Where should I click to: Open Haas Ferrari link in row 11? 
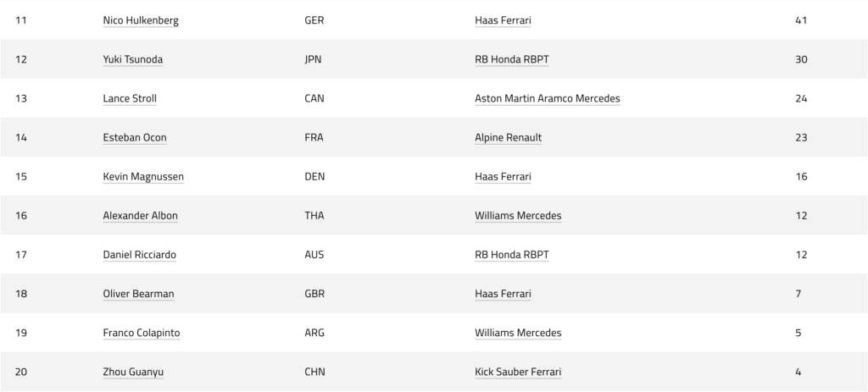[503, 20]
